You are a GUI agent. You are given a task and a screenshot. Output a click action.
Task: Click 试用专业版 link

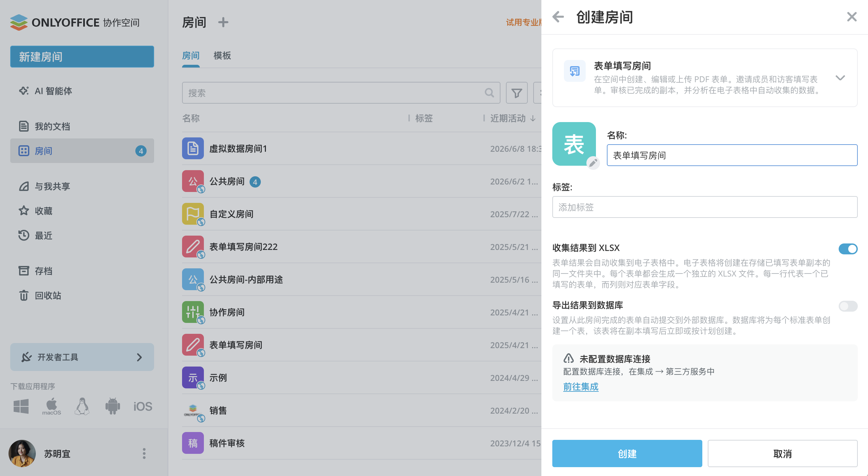(x=524, y=23)
